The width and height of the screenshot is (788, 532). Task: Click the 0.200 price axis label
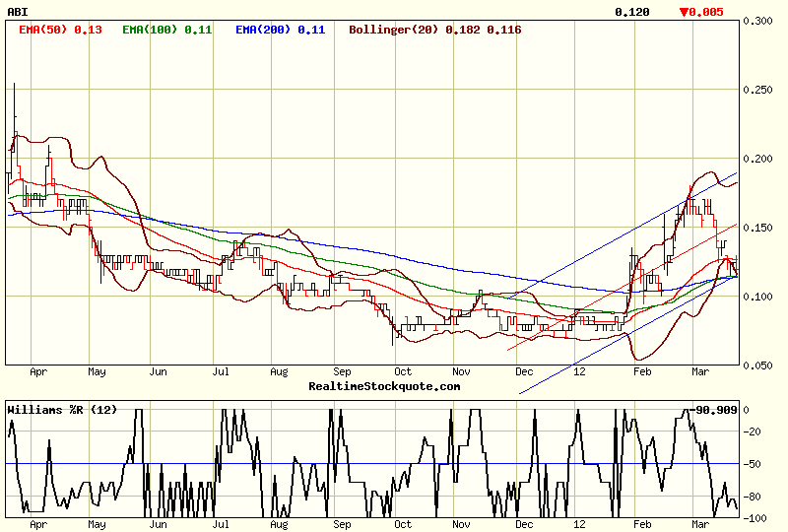[x=757, y=159]
